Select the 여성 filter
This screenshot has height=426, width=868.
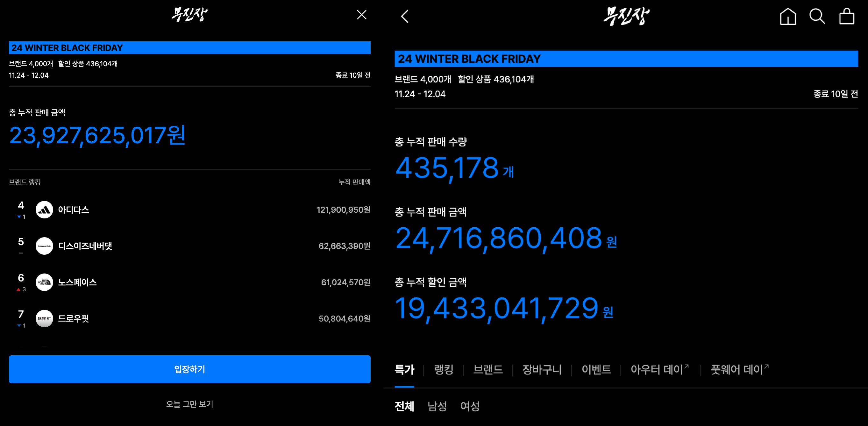470,406
